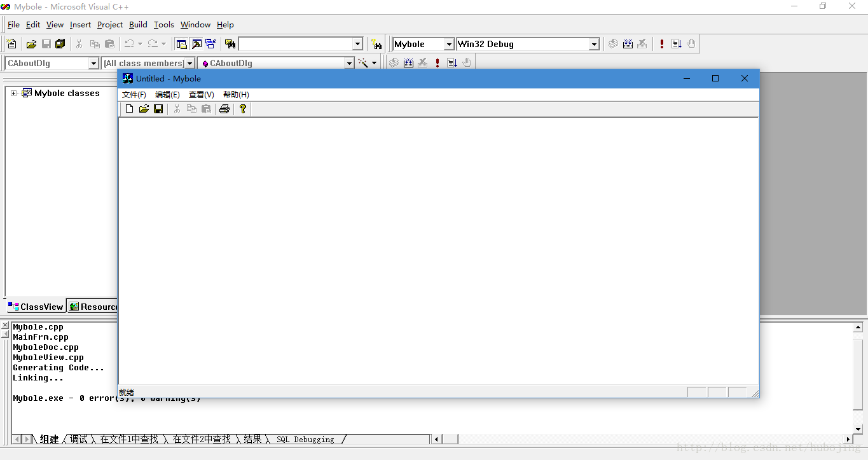Viewport: 868px width, 460px height.
Task: Open the Project menu
Action: click(110, 24)
